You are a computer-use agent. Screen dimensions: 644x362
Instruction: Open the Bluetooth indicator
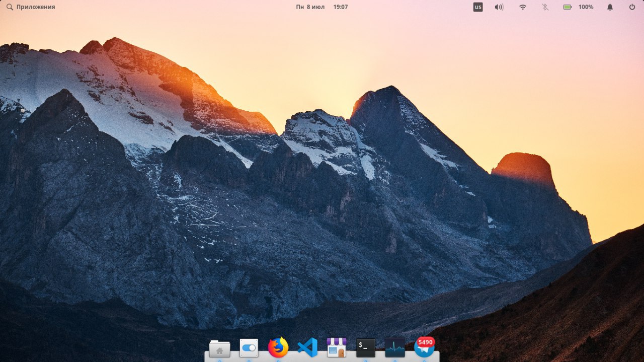coord(545,7)
